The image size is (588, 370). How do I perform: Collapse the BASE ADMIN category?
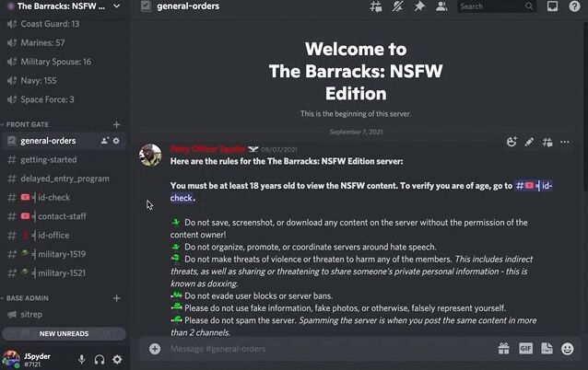coord(27,298)
